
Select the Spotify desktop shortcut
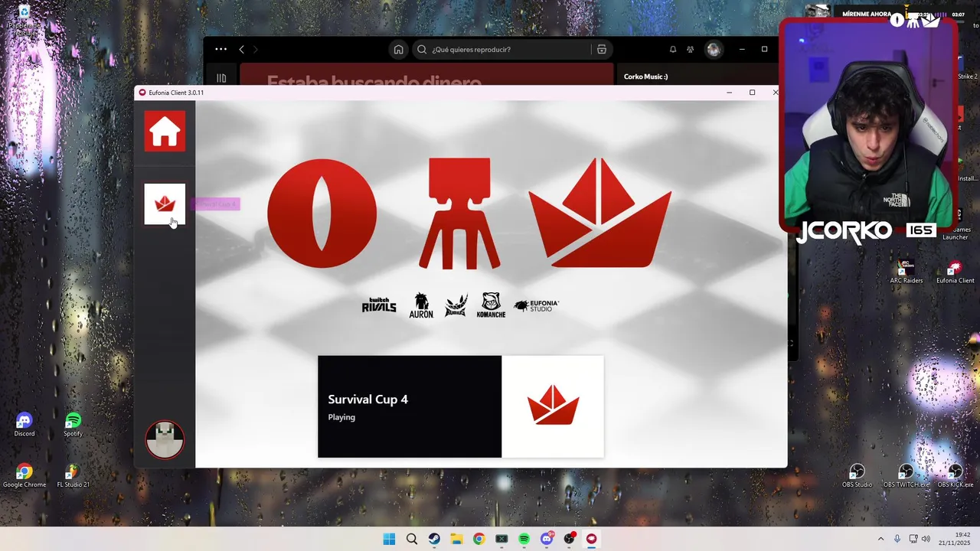(x=73, y=425)
